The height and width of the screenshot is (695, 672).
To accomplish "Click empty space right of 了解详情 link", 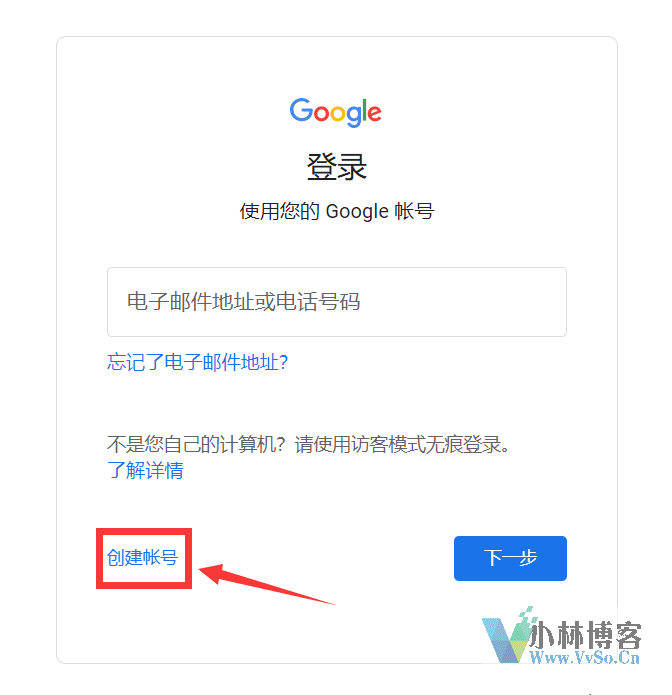I will tap(355, 470).
